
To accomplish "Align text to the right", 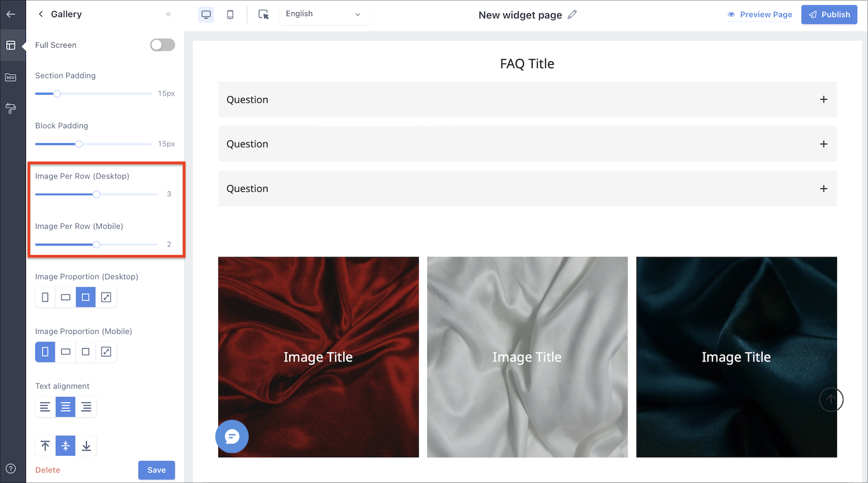I will (x=86, y=407).
